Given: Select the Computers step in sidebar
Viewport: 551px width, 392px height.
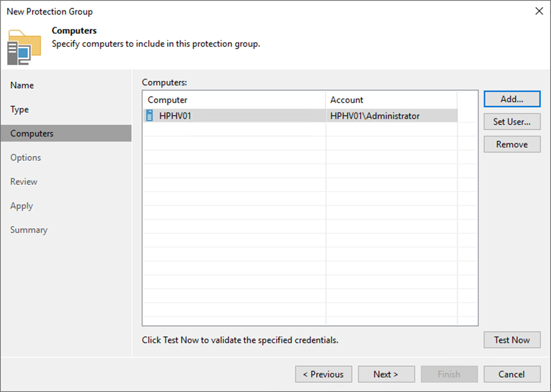Looking at the screenshot, I should 32,134.
